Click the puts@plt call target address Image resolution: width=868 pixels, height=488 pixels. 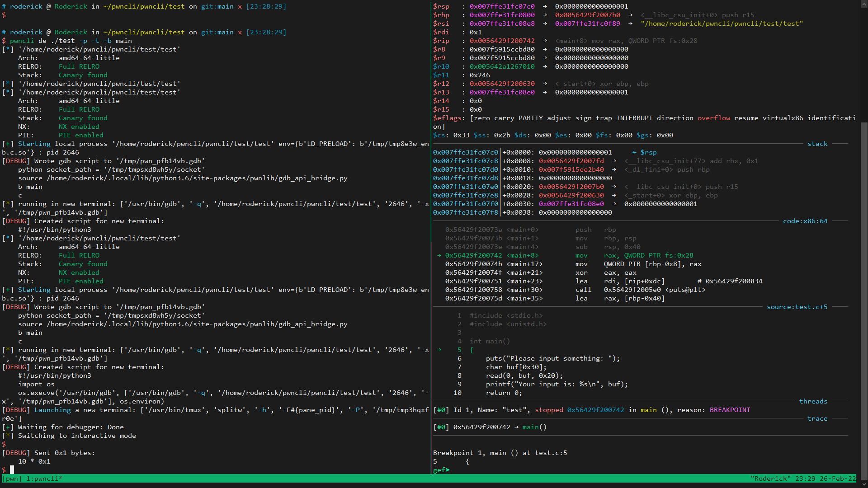point(632,290)
